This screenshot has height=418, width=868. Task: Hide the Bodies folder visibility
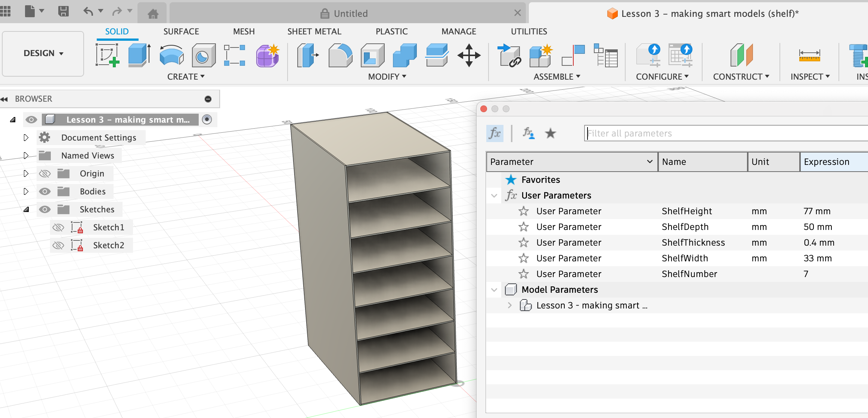tap(45, 191)
